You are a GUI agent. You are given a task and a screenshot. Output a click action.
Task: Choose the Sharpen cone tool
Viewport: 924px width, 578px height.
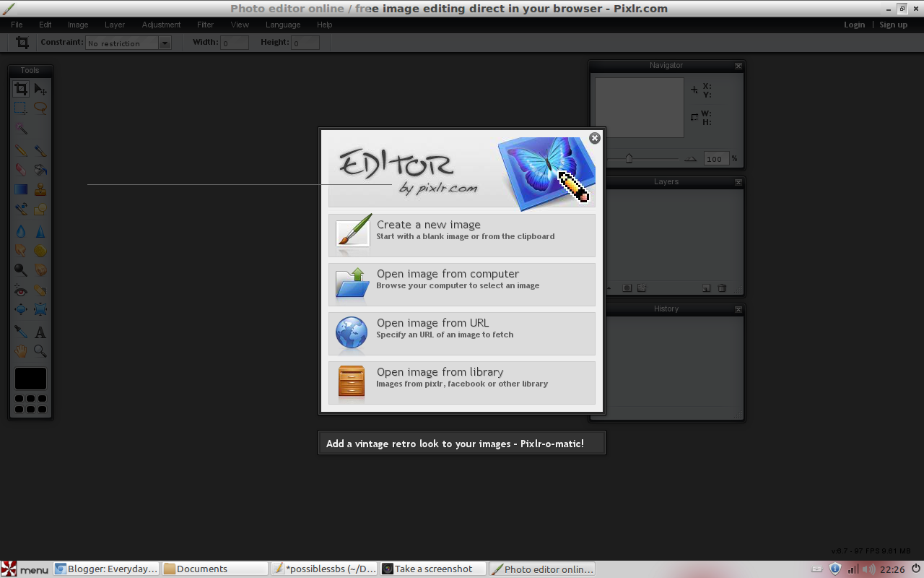(x=40, y=232)
